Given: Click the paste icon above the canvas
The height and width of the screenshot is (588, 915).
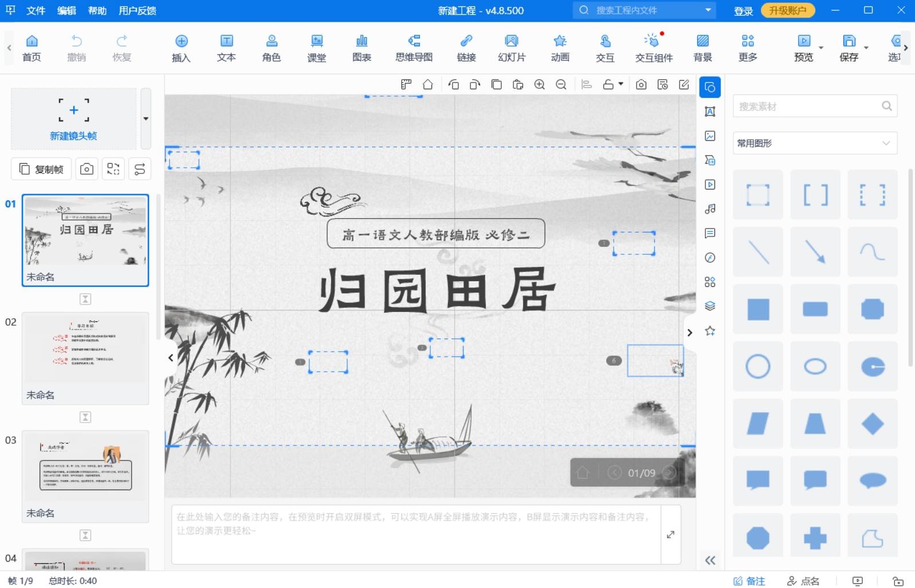Looking at the screenshot, I should [518, 85].
